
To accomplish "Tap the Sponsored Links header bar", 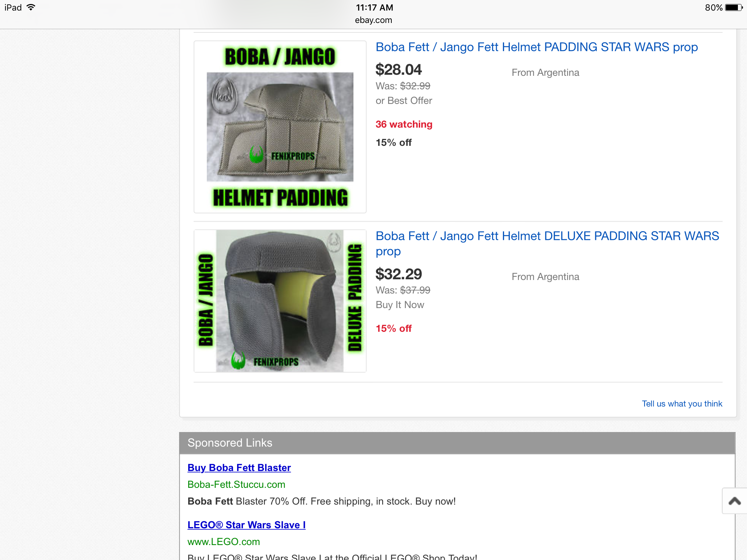I will click(457, 443).
